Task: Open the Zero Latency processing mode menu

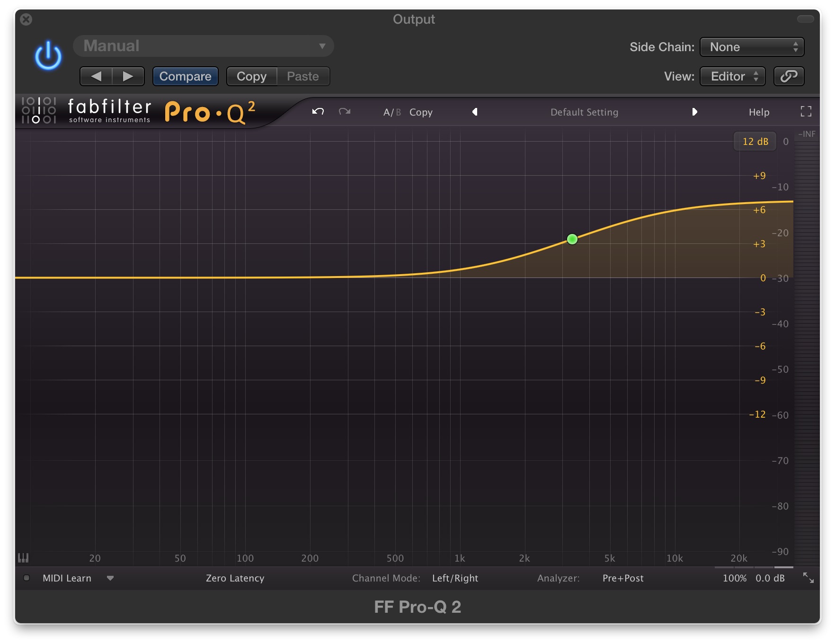Action: [235, 578]
